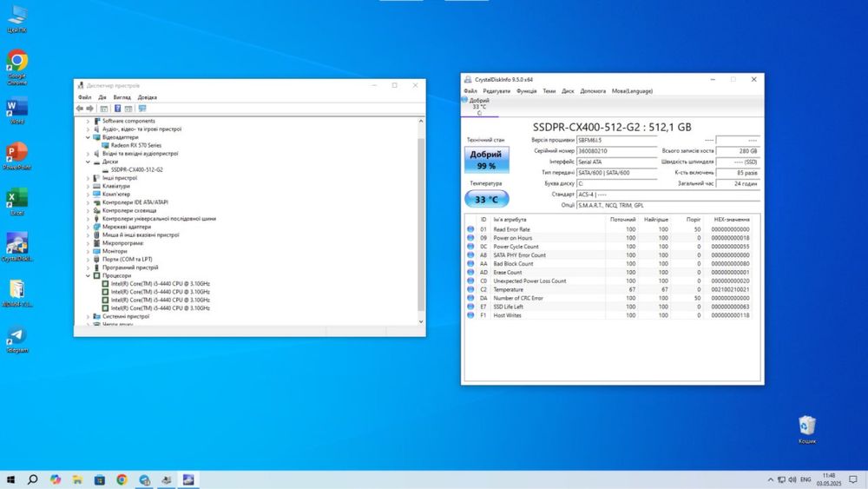
Task: Expand the Мережеві адаптери tree node
Action: (x=88, y=227)
